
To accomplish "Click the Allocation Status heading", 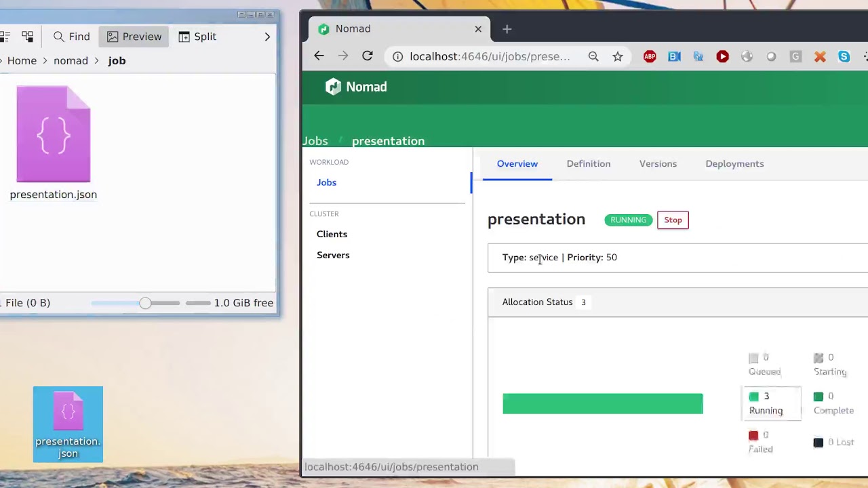I will pos(537,302).
